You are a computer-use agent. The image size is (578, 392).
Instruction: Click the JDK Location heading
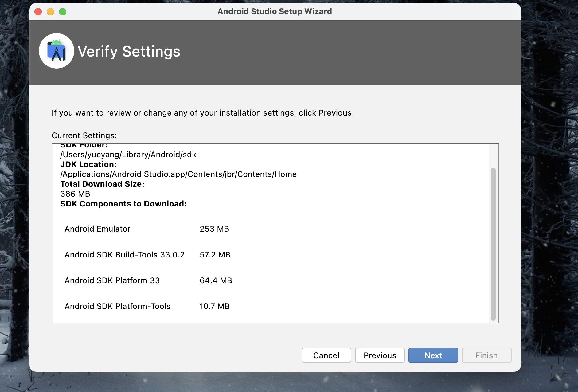coord(88,164)
